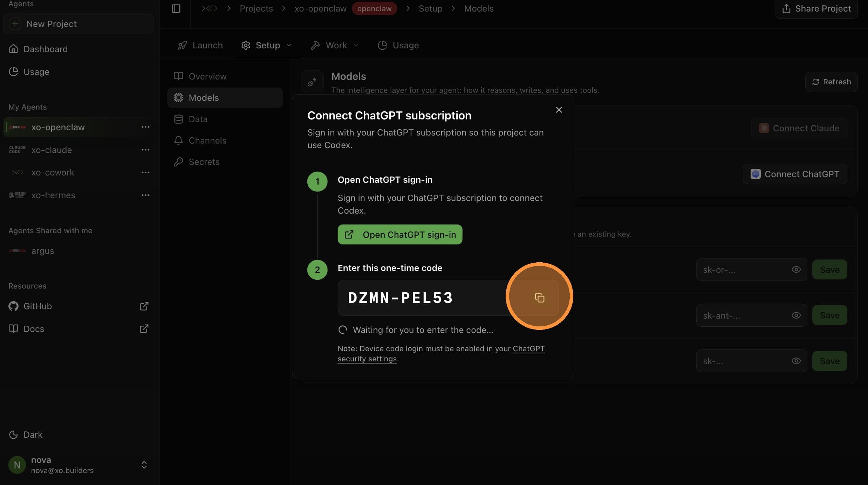
Task: Click the Connect Claude button
Action: point(799,128)
